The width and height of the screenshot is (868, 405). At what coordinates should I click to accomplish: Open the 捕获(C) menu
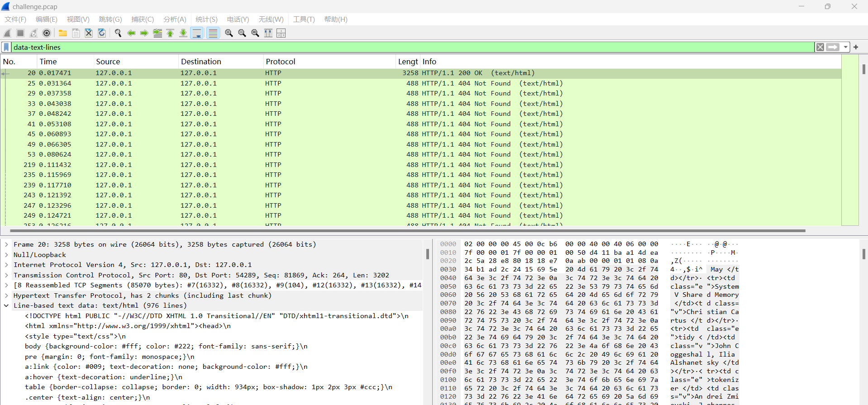click(143, 19)
